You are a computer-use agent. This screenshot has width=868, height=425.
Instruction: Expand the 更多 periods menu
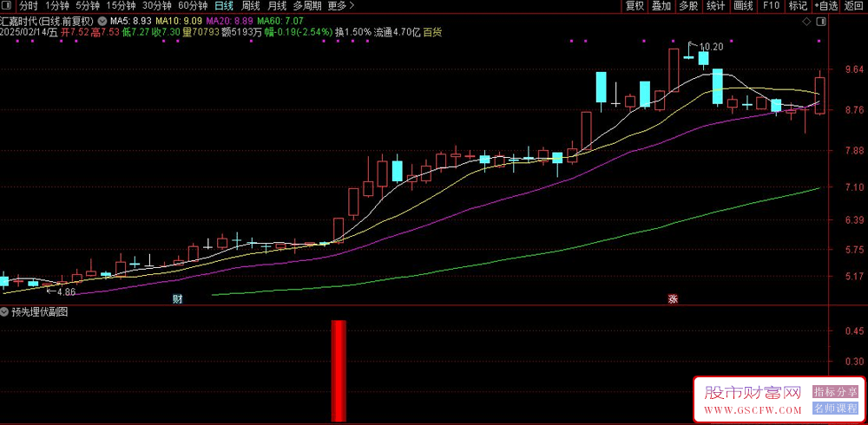[340, 6]
